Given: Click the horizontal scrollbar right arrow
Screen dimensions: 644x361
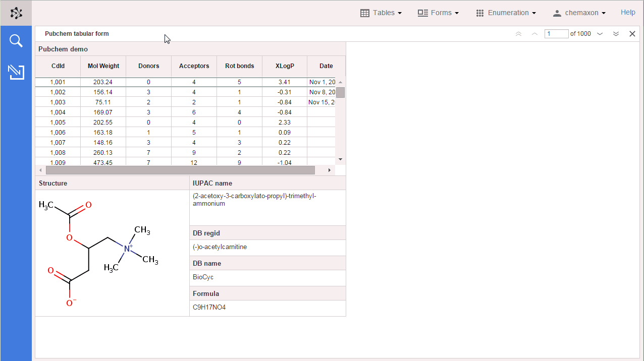Looking at the screenshot, I should coord(329,170).
